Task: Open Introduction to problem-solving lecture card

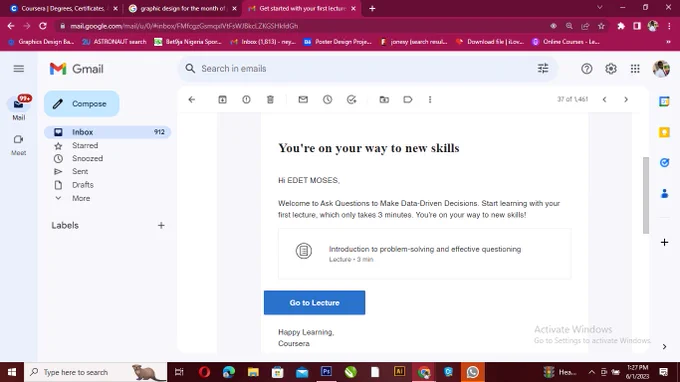Action: coord(425,254)
